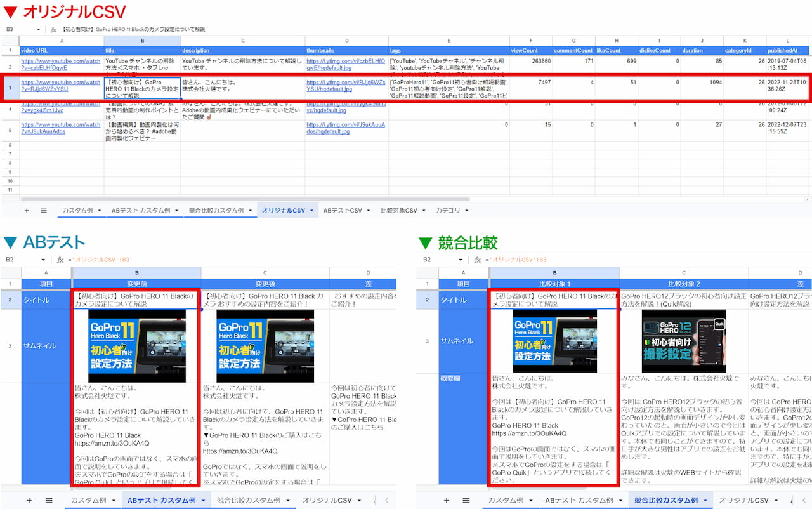Open the オリジナルCSV tab's dropdown arrow in the top sheet
Viewport: 812px width, 509px height.
(x=311, y=211)
